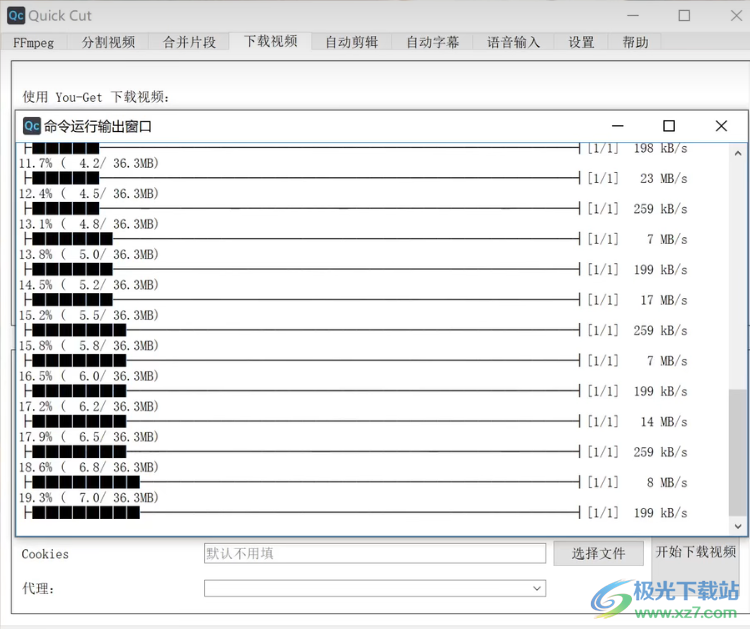
Task: Click the 23 MB/s speed value
Action: (664, 178)
